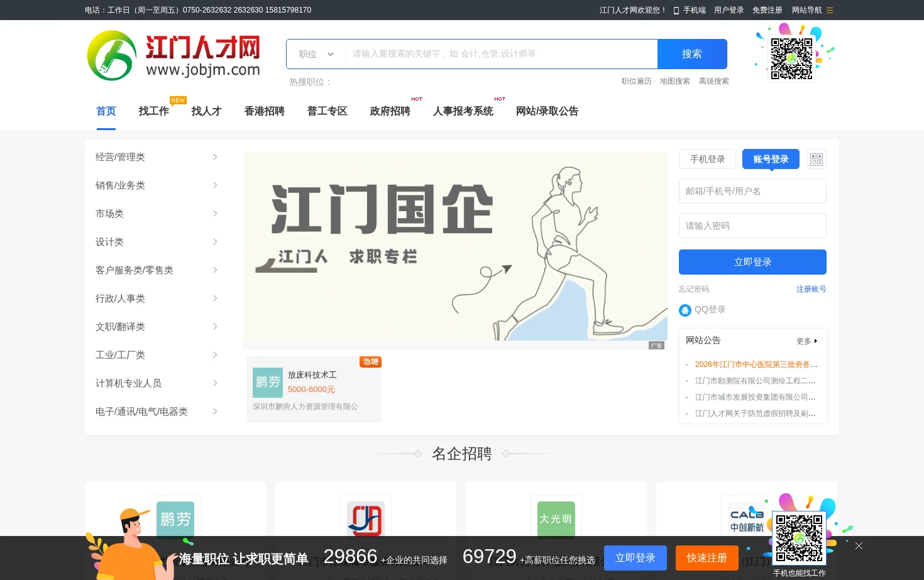Open the 职位 search type dropdown
The width and height of the screenshot is (924, 580).
pos(316,54)
